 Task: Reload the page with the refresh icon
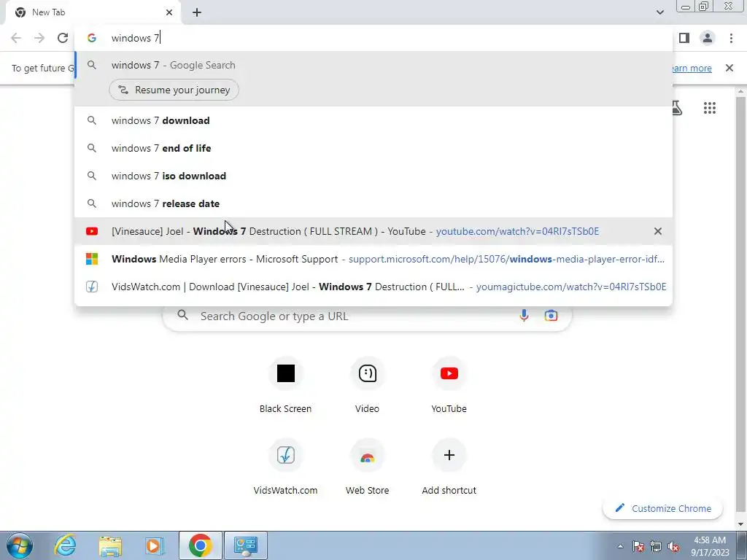pyautogui.click(x=63, y=38)
